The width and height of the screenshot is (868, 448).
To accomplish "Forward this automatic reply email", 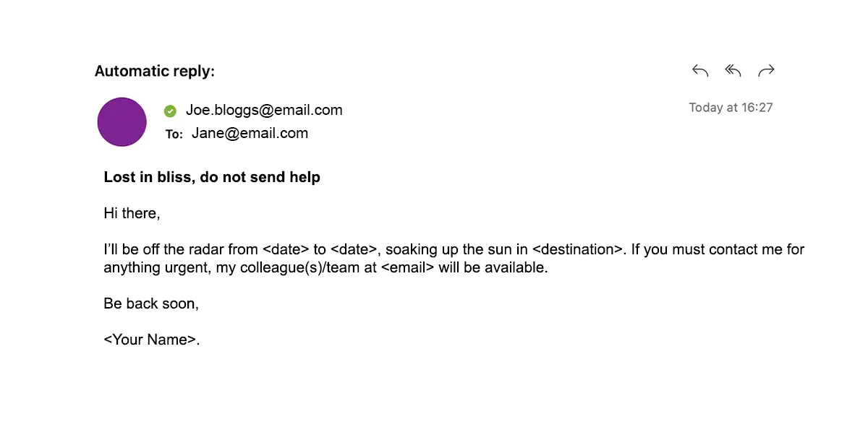I will (766, 71).
